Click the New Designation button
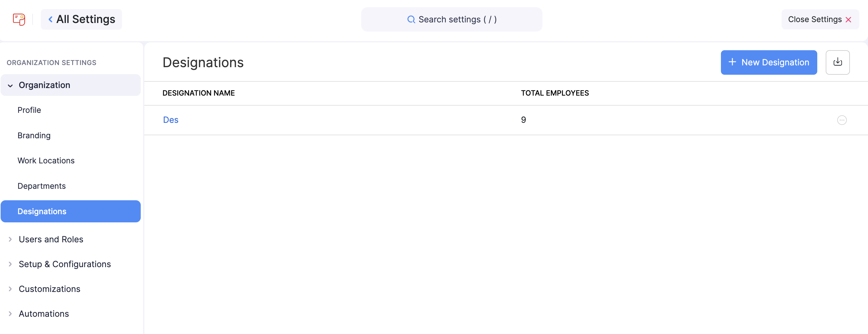 click(x=769, y=62)
